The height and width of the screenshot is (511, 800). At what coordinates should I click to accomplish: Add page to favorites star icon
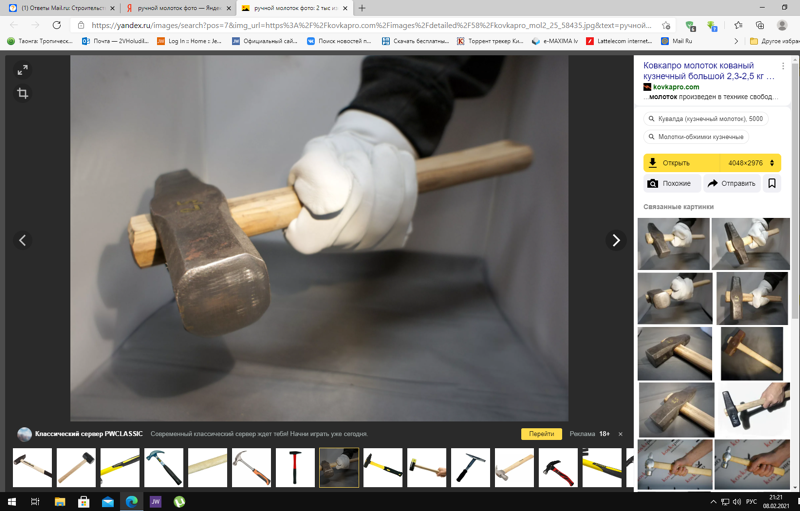pos(666,25)
